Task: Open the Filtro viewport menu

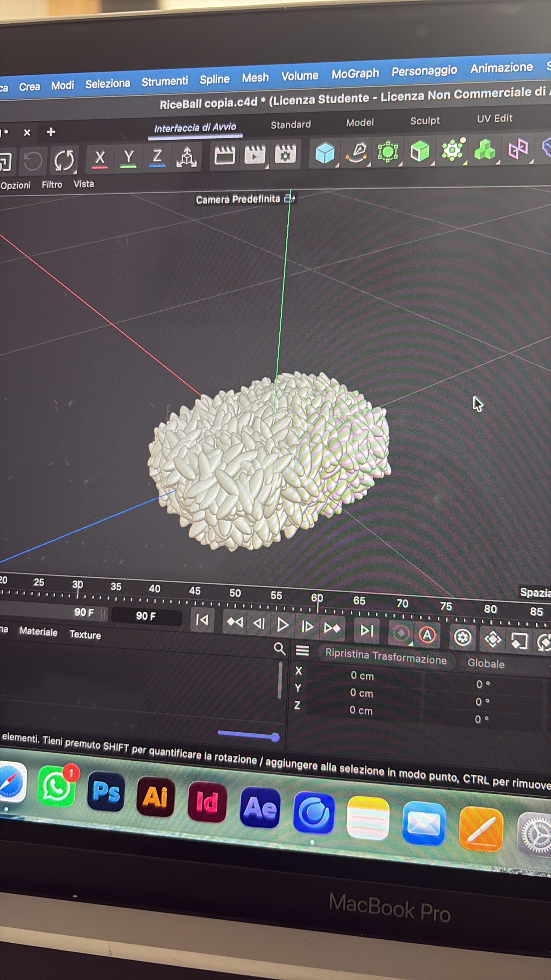Action: [x=52, y=185]
